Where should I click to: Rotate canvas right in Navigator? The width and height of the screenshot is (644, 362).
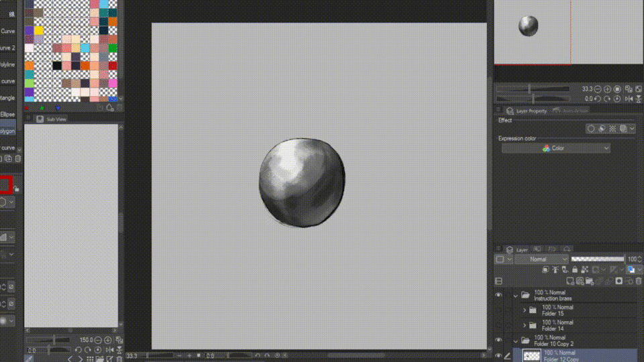tap(608, 99)
